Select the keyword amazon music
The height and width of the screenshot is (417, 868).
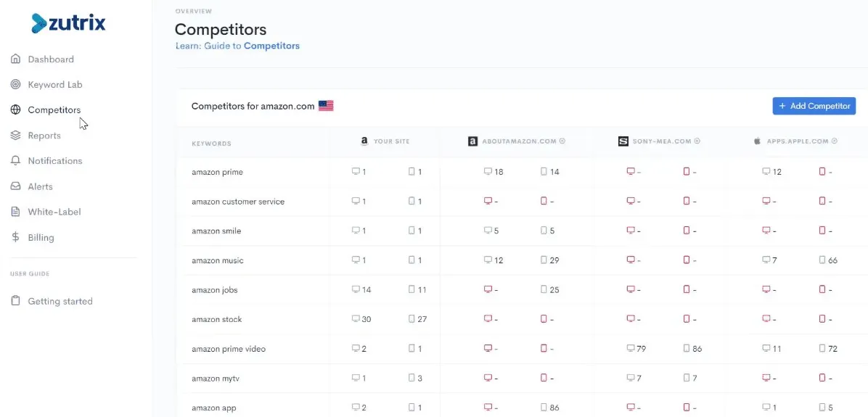coord(218,260)
